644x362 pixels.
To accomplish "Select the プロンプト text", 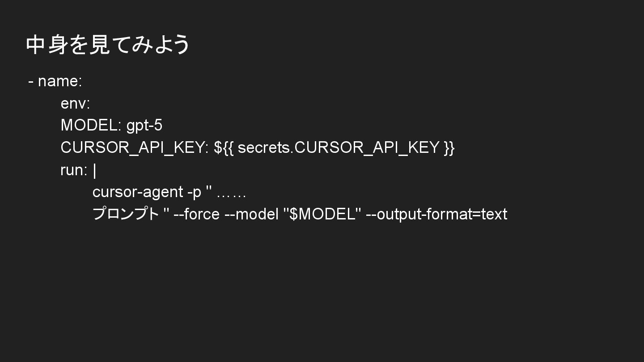I will click(x=126, y=214).
